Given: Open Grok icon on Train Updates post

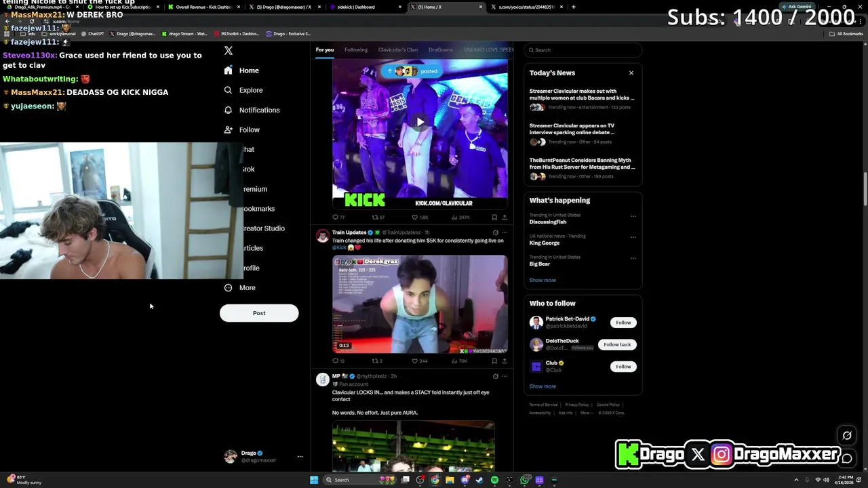Looking at the screenshot, I should pyautogui.click(x=495, y=232).
